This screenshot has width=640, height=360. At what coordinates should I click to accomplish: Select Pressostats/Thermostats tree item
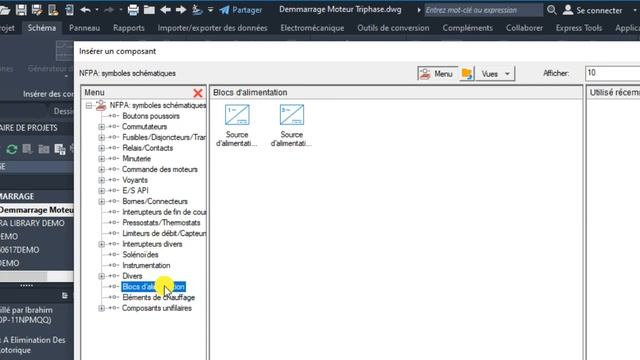click(x=161, y=223)
